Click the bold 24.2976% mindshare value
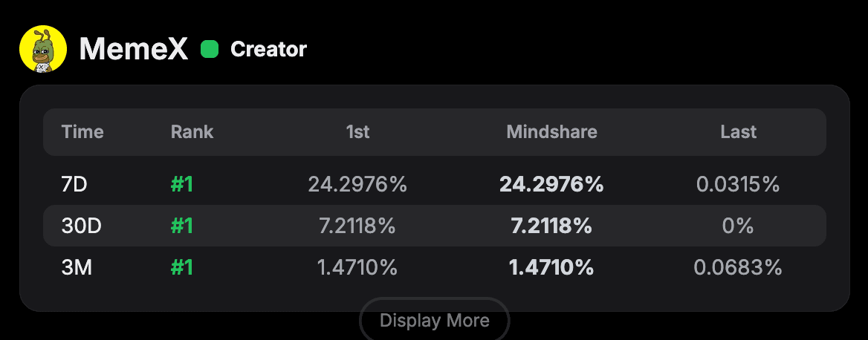Screen dimensions: 868x340 tap(551, 184)
